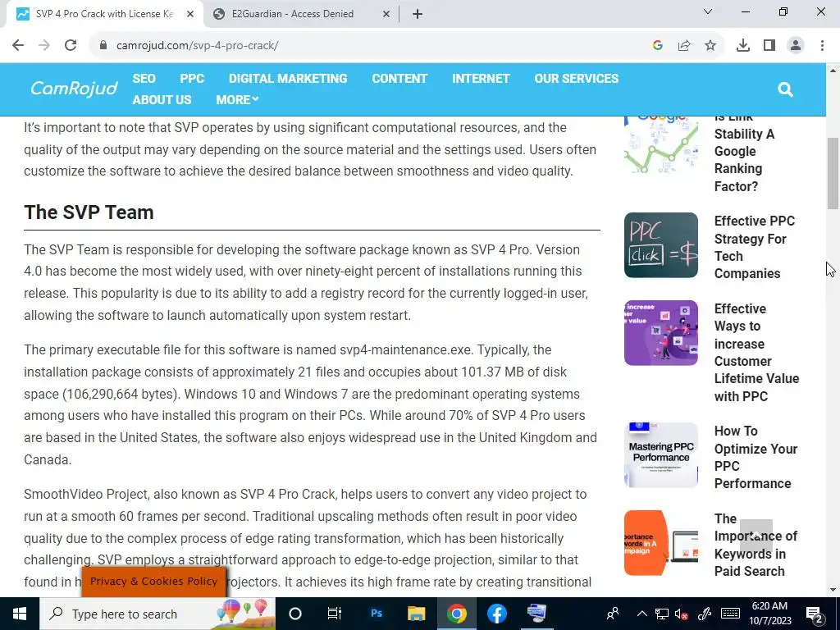Screen dimensions: 840x630
Task: Open the tab search chevron
Action: [x=708, y=11]
